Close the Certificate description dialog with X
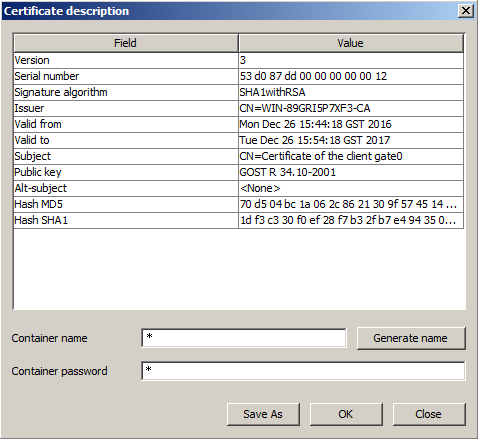The width and height of the screenshot is (478, 439). (x=466, y=11)
